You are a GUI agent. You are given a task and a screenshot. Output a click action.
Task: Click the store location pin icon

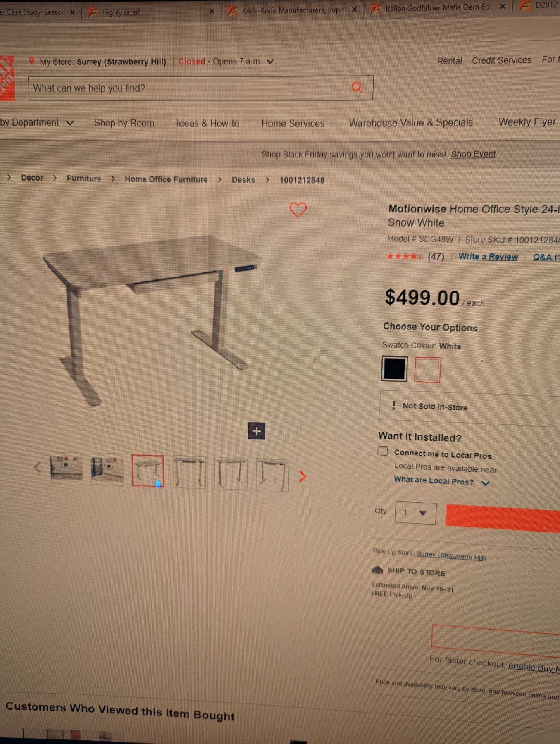point(31,61)
